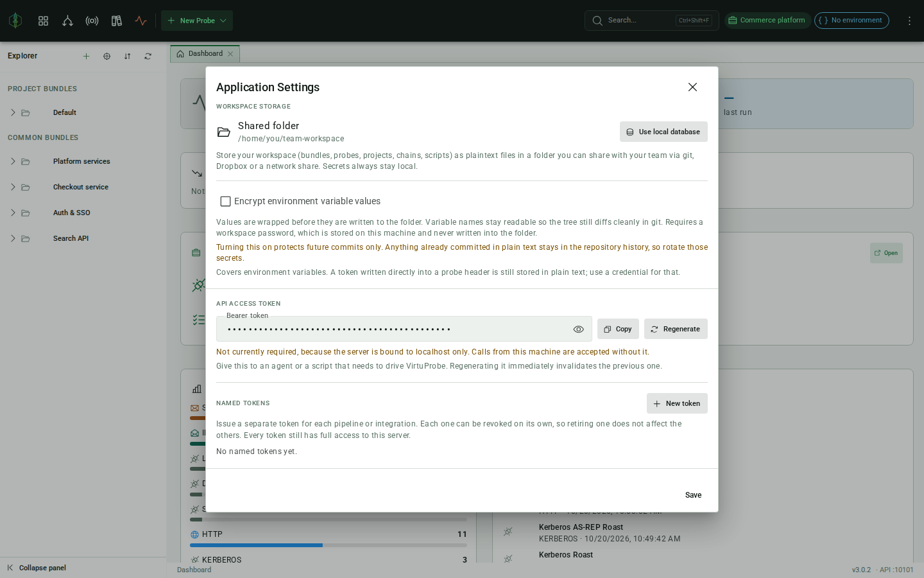Click the folder icon beside Checkout service

(26, 188)
